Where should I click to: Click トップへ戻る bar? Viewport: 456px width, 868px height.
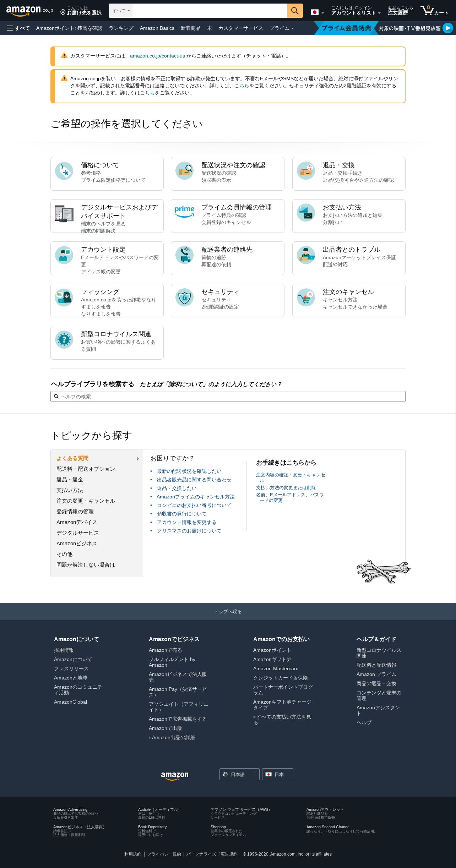click(x=228, y=611)
